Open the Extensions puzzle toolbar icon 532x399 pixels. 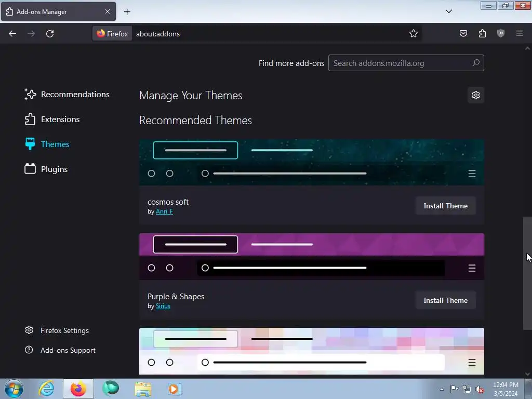point(482,33)
